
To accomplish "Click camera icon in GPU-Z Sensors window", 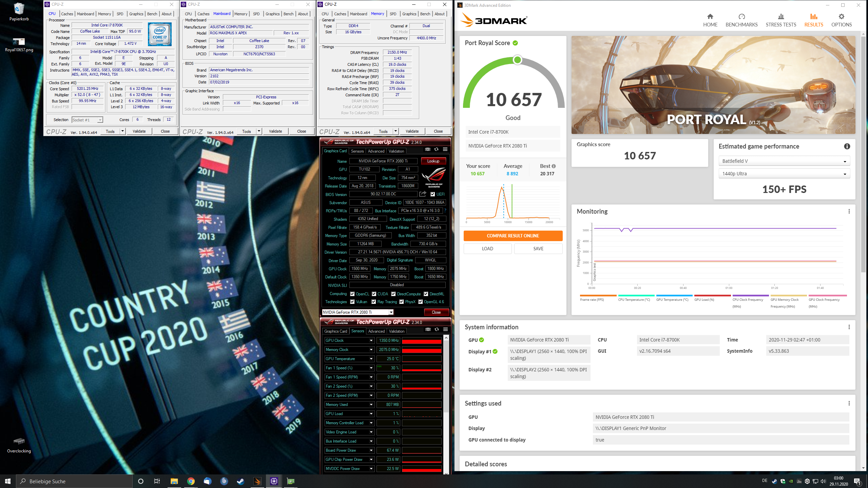I will point(428,330).
